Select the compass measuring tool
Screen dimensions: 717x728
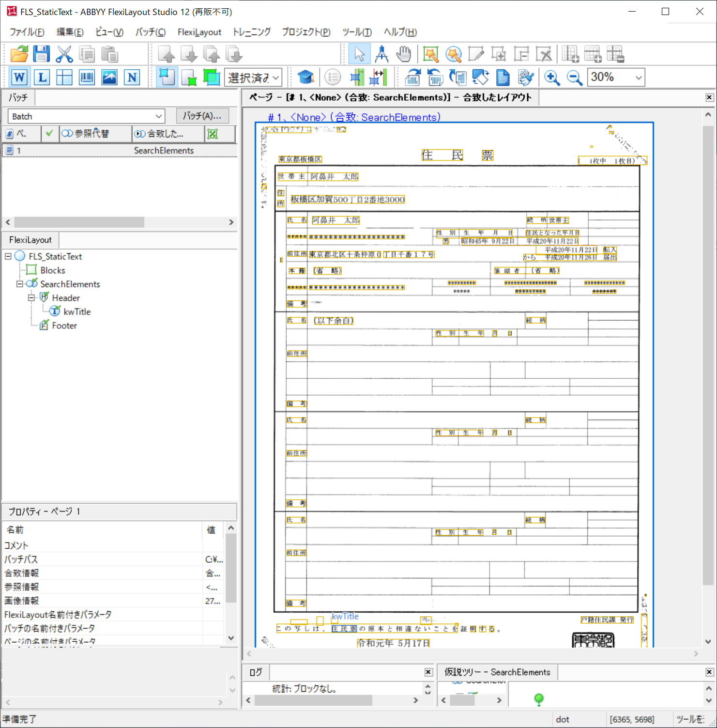pyautogui.click(x=382, y=54)
